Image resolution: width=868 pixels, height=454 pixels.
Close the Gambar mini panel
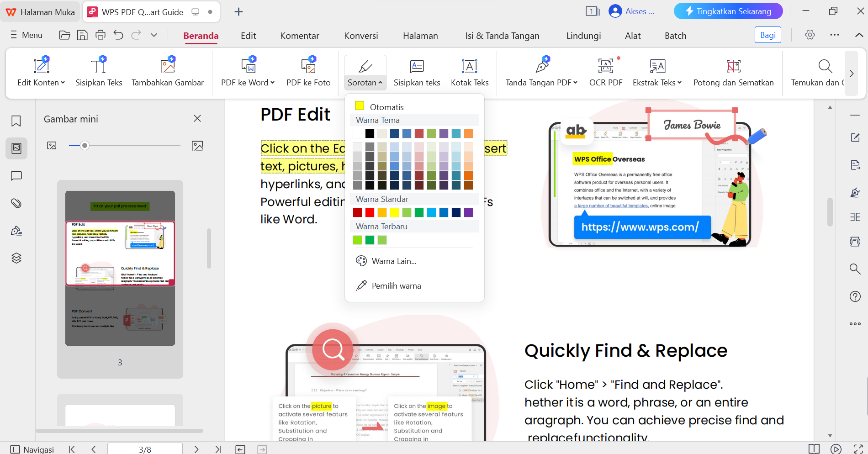(x=197, y=118)
